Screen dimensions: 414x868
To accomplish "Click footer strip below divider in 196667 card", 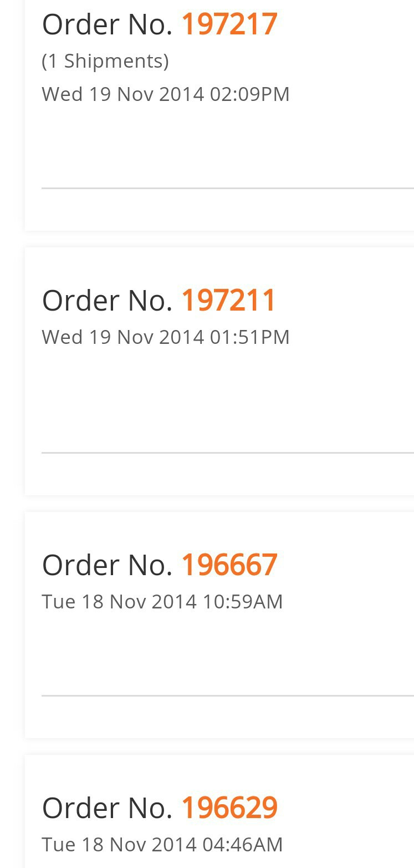I will pyautogui.click(x=219, y=717).
